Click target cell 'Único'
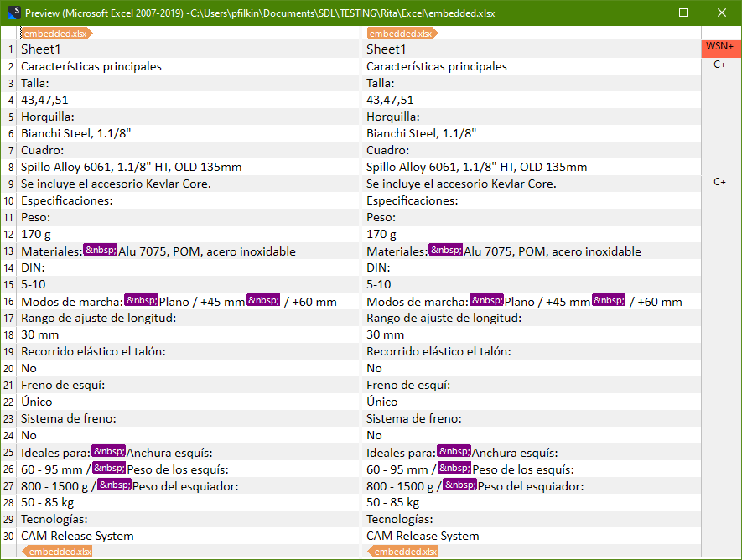 pyautogui.click(x=381, y=402)
